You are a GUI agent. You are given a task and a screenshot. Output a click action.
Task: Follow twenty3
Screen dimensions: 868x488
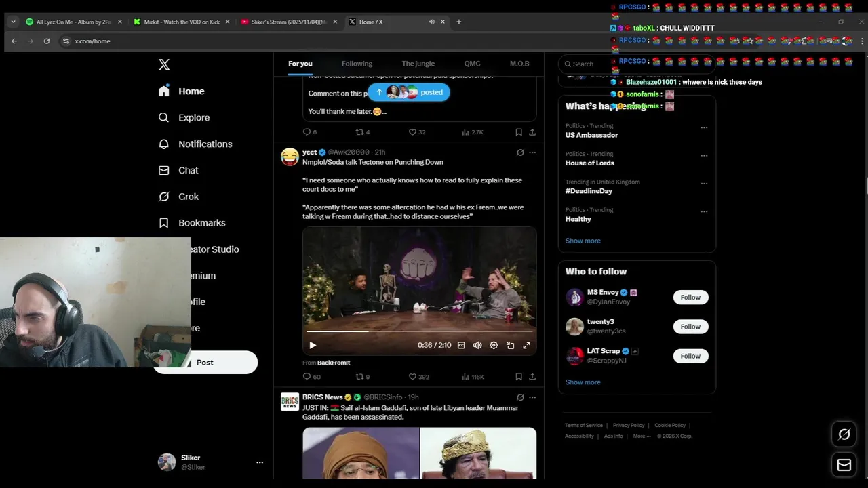click(x=690, y=327)
